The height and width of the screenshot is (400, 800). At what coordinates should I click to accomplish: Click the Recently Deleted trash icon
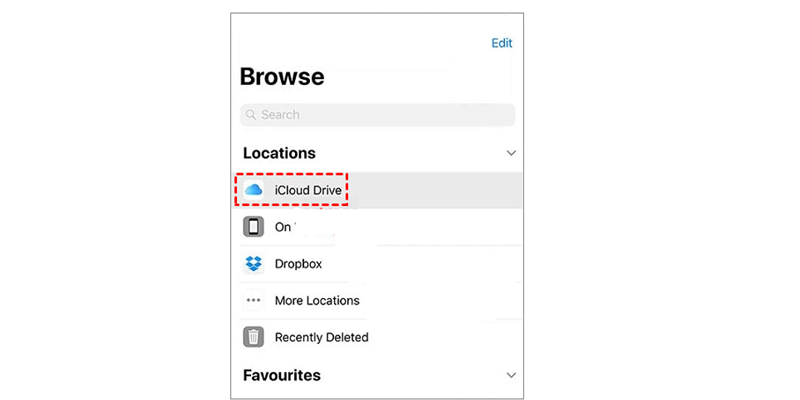[x=254, y=337]
